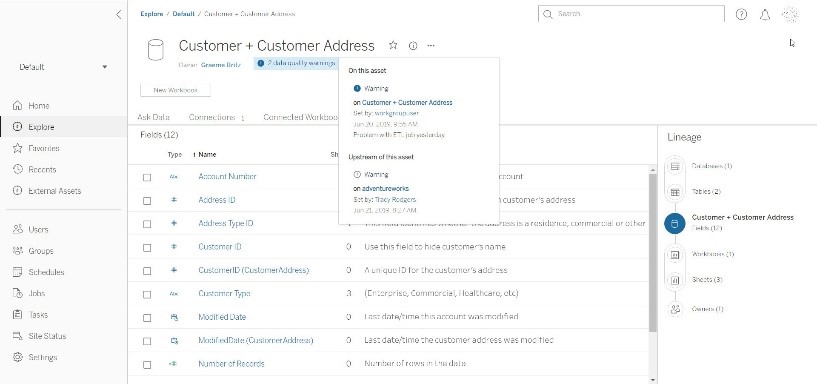Open the user profile avatar
Viewport: 817px width, 384px height.
click(790, 15)
